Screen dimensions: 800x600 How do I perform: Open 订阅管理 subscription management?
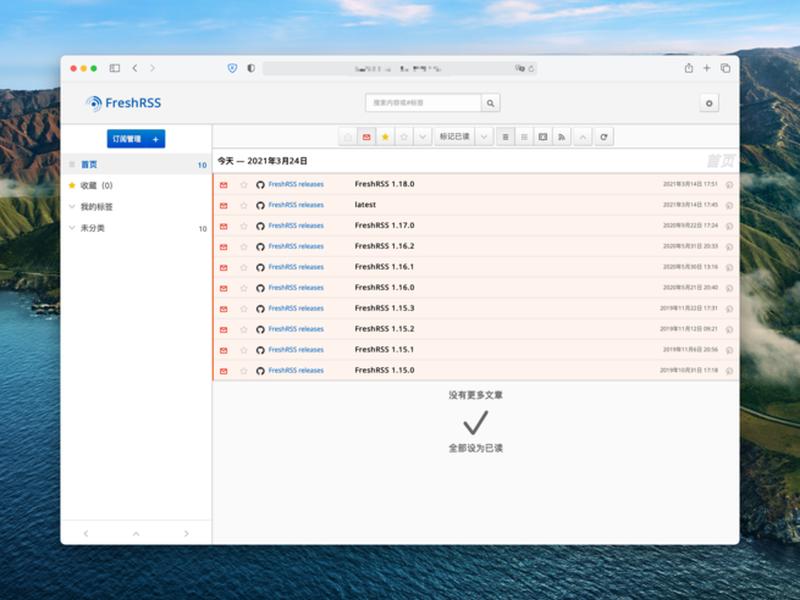click(x=127, y=139)
